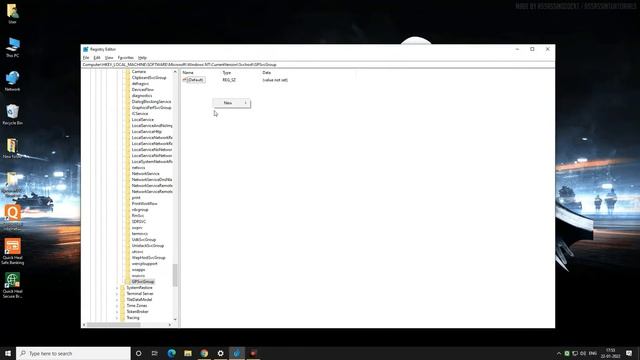Open Google Chrome from taskbar
Image resolution: width=640 pixels, height=360 pixels.
(x=204, y=353)
